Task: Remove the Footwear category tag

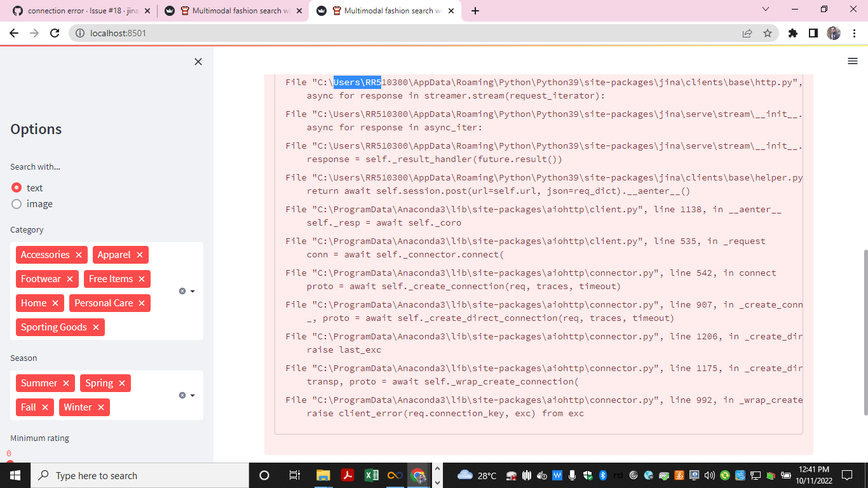Action: pyautogui.click(x=70, y=279)
